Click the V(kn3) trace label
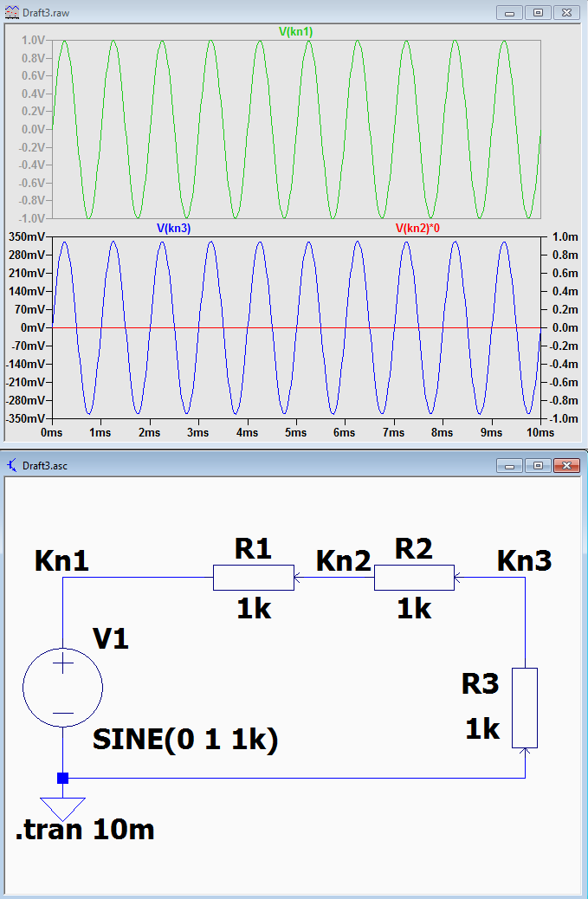The width and height of the screenshot is (588, 899). click(x=174, y=228)
